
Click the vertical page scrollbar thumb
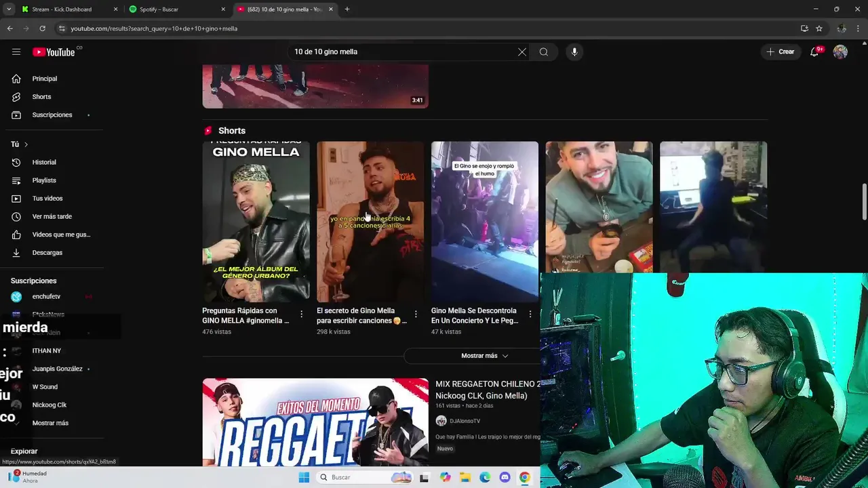[x=864, y=201]
